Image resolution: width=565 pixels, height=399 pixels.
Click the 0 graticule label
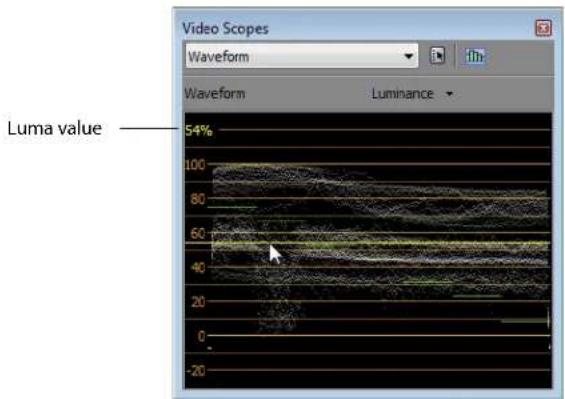click(x=201, y=336)
